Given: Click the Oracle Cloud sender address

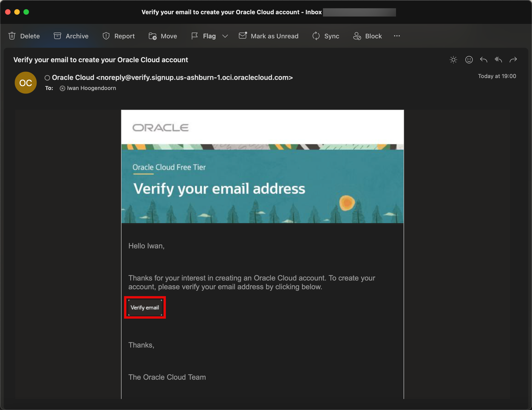Looking at the screenshot, I should pos(172,77).
